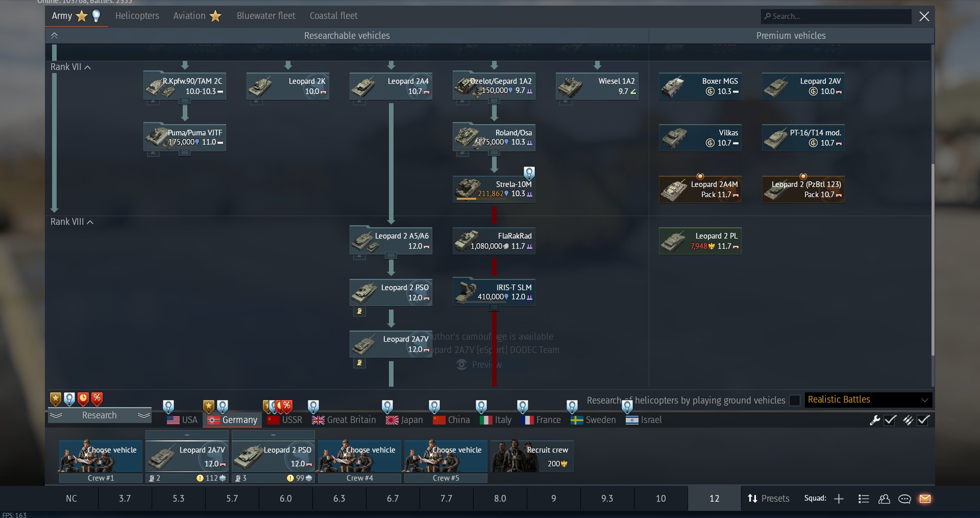Viewport: 980px width, 518px height.
Task: Click the Strela-10M vehicle in tree
Action: click(x=494, y=189)
